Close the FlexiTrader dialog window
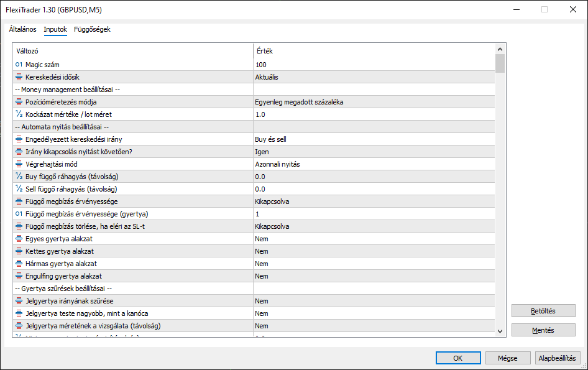Screen dimensions: 588x370 (x=572, y=9)
